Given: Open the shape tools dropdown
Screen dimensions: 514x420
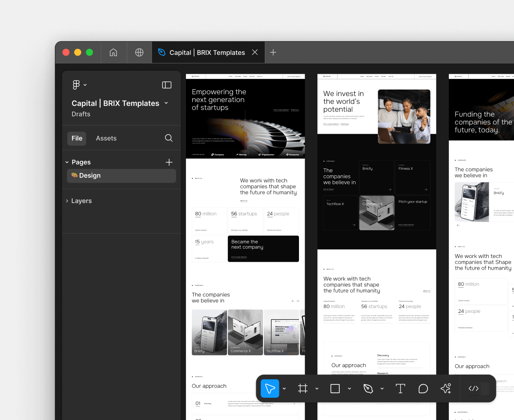Looking at the screenshot, I should click(x=349, y=389).
